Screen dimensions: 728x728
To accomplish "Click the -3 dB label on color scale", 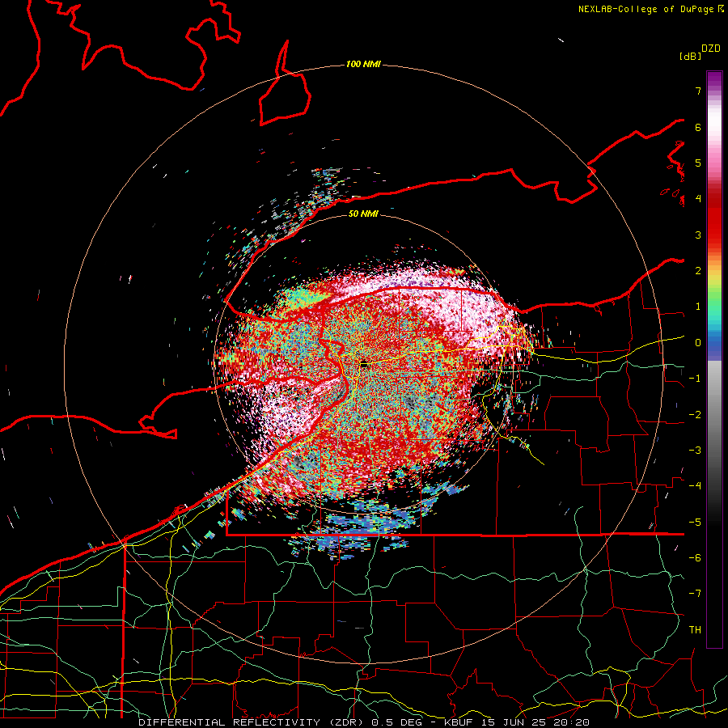I will tap(695, 451).
